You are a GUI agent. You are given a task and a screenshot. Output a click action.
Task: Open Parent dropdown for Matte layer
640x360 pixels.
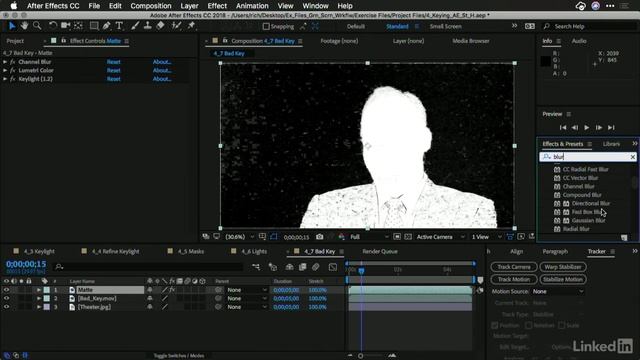[247, 290]
